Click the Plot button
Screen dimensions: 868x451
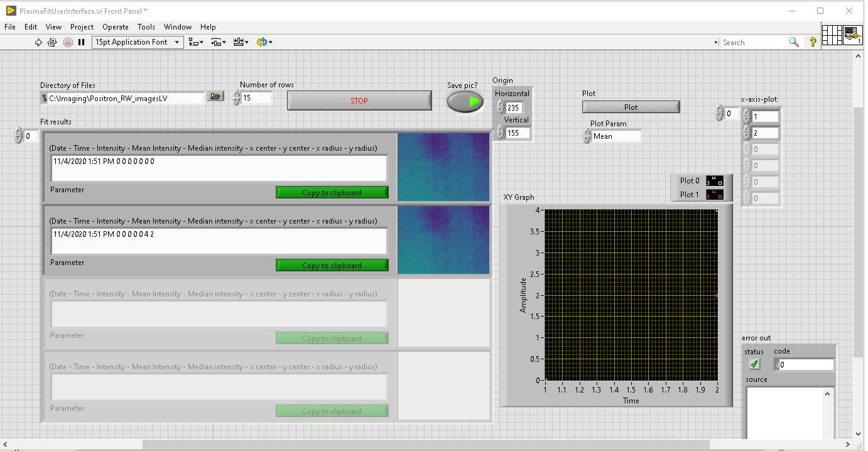tap(631, 107)
